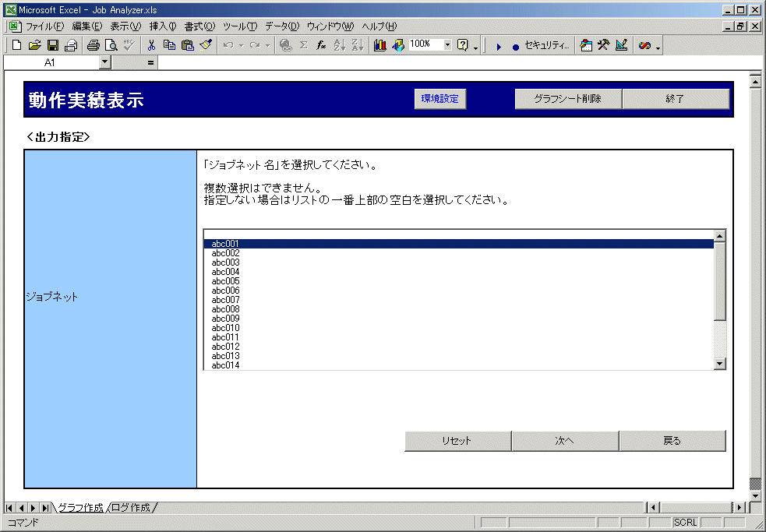
Task: Open the データ(D) menu
Action: [282, 26]
